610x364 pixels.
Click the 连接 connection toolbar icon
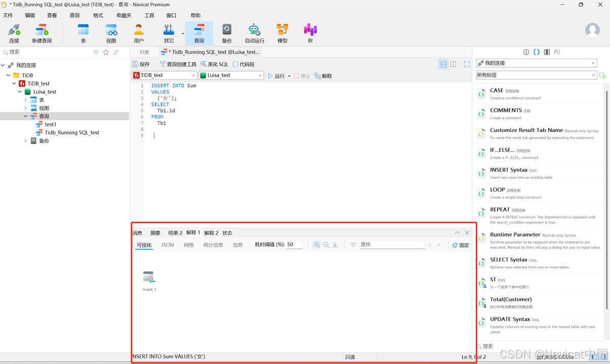click(14, 33)
